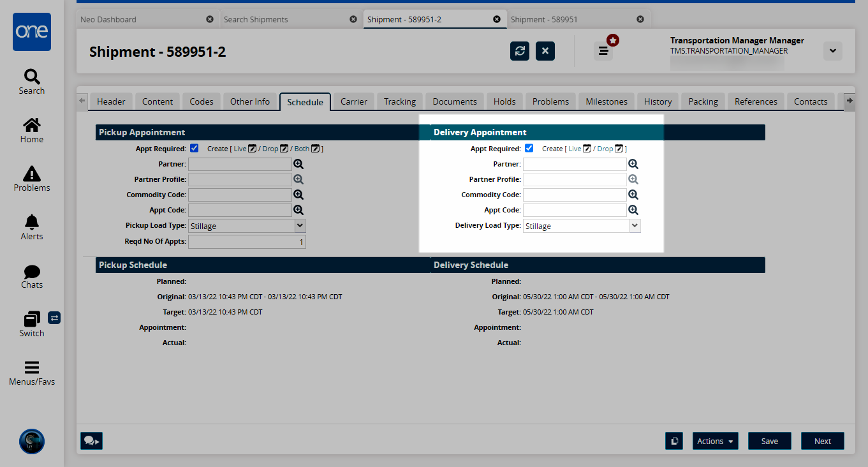Click the delivery Partner input field
The image size is (868, 467).
point(575,164)
